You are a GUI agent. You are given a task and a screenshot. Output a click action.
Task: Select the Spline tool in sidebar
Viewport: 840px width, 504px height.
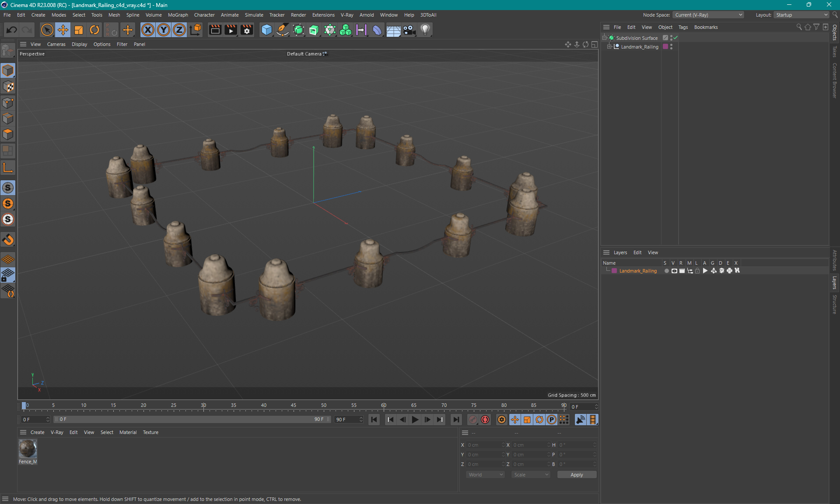8,168
